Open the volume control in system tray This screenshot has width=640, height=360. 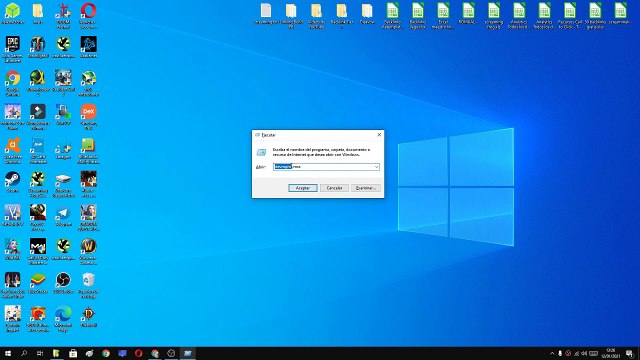click(584, 353)
